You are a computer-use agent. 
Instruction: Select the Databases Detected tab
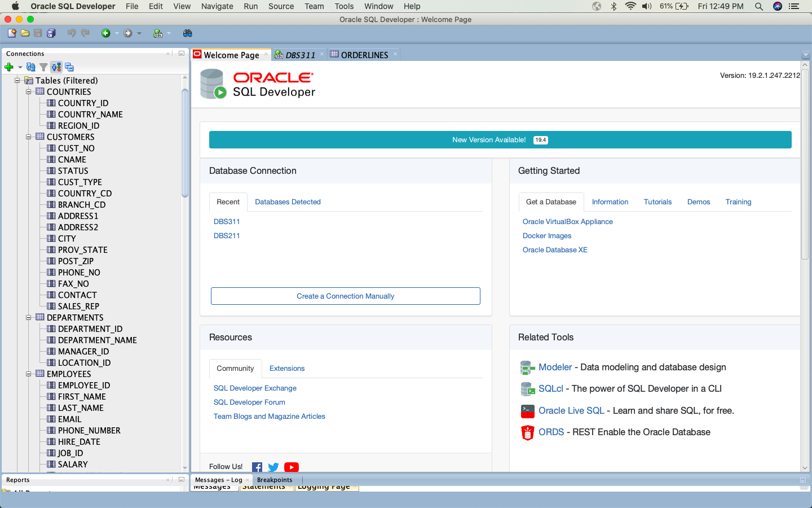point(288,202)
